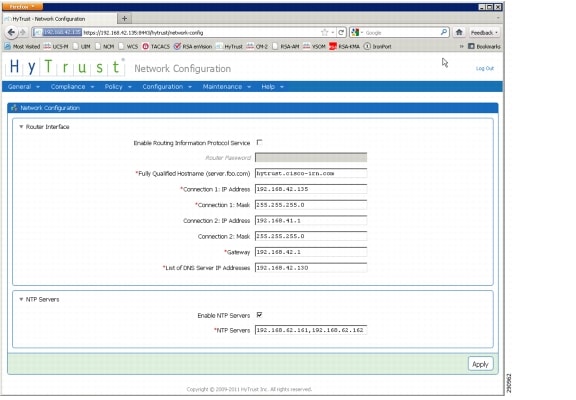
Task: Open the Compliance menu
Action: click(x=72, y=87)
